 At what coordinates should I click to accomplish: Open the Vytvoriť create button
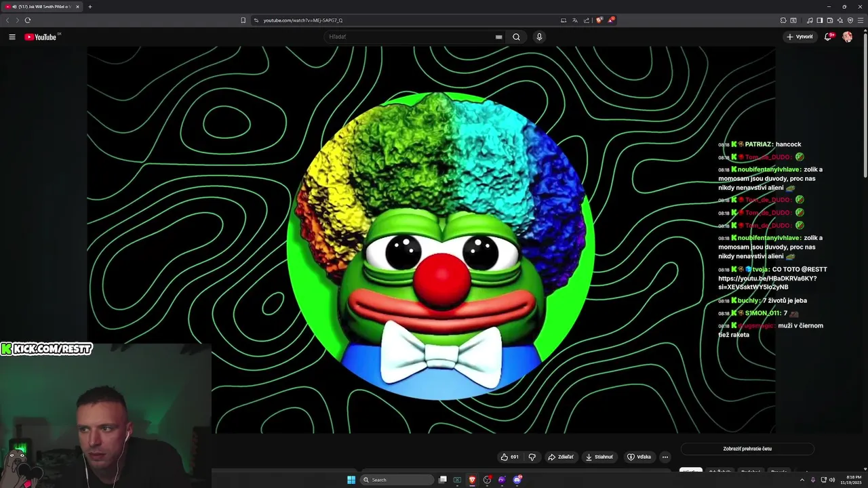click(800, 37)
